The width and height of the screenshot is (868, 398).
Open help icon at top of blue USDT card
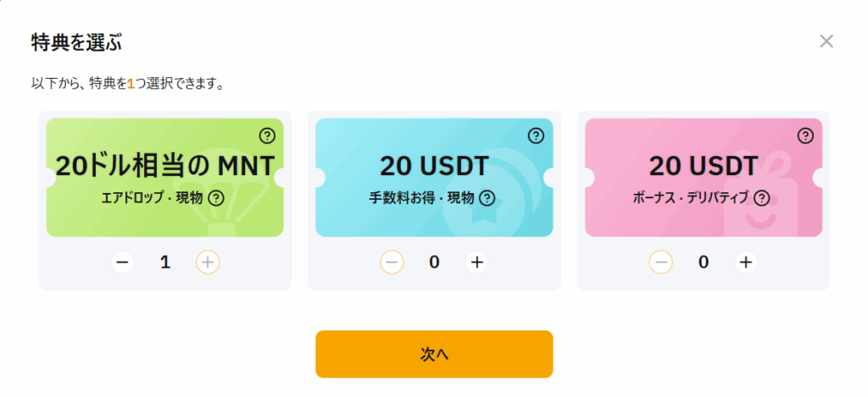pyautogui.click(x=536, y=135)
